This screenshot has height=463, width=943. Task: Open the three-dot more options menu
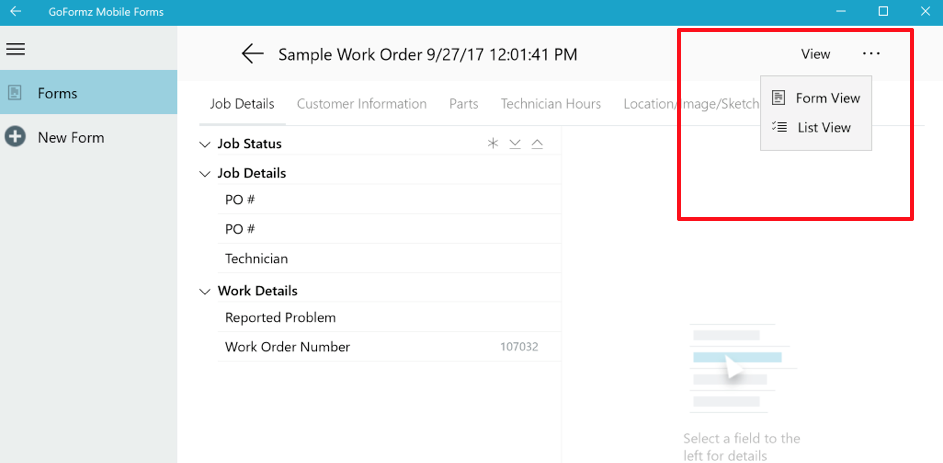point(871,54)
